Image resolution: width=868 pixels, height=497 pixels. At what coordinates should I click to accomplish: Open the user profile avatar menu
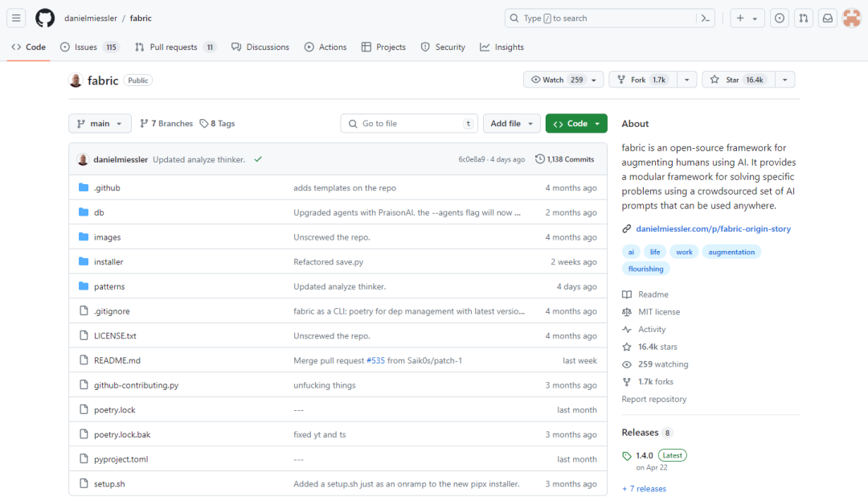click(851, 18)
